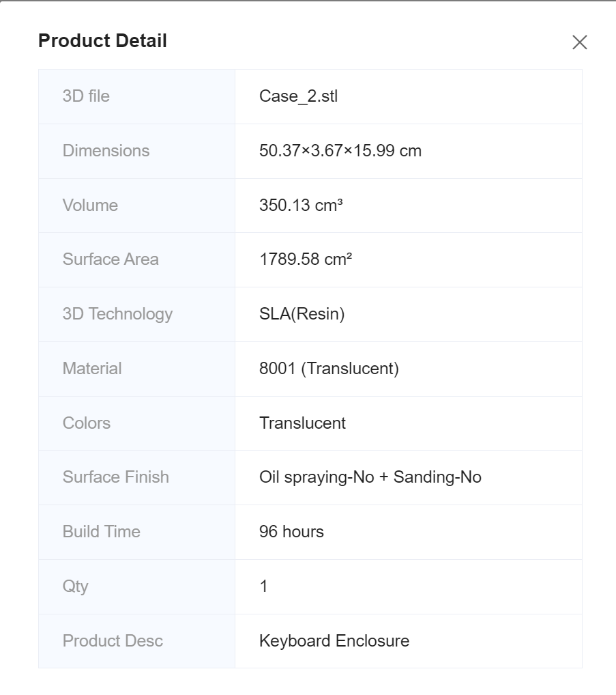Click the Keyboard Enclosure description text
Screen dimensions: 616x695
pyautogui.click(x=334, y=641)
